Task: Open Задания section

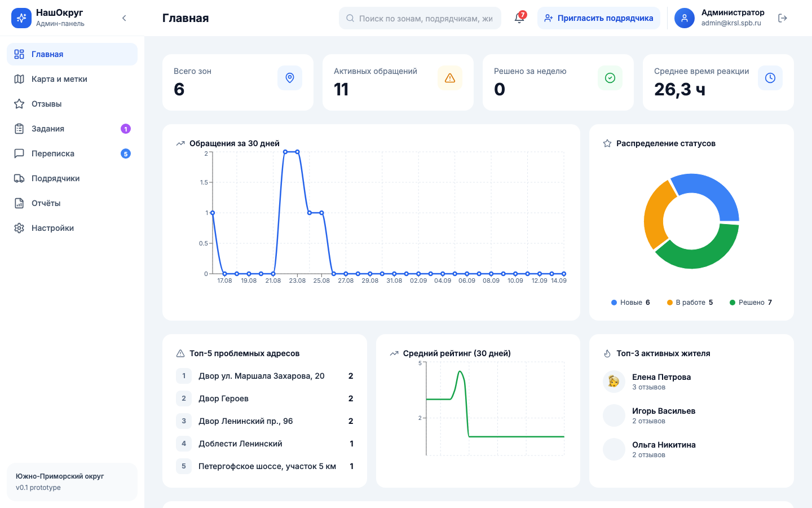Action: [72, 129]
